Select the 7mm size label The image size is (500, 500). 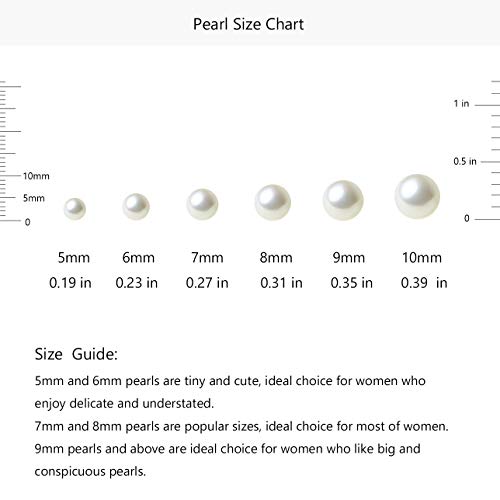coord(207,258)
